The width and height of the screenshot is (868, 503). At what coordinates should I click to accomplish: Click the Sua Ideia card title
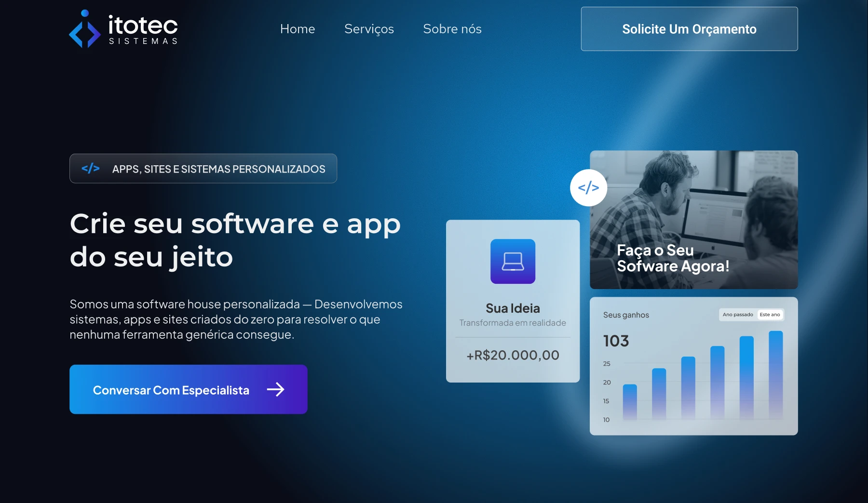click(x=513, y=308)
